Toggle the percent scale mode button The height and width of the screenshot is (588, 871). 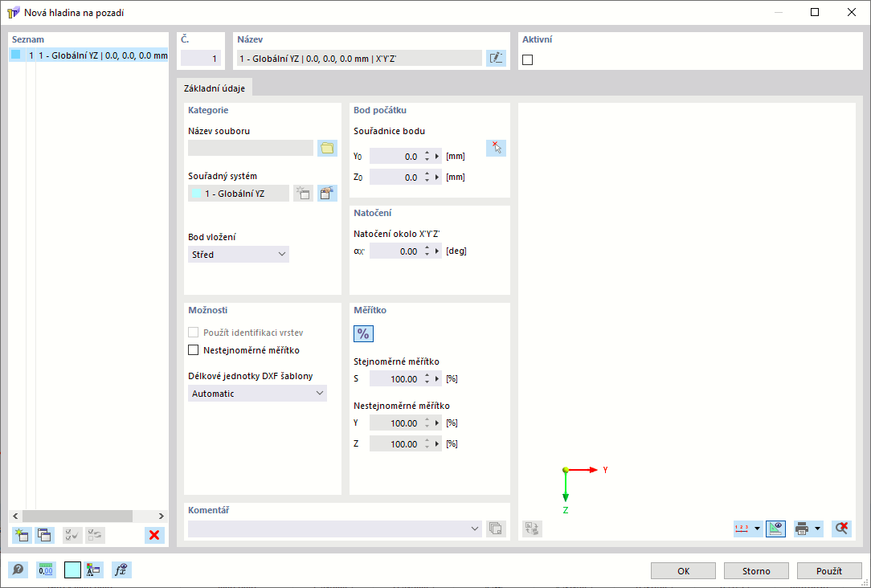pos(363,333)
